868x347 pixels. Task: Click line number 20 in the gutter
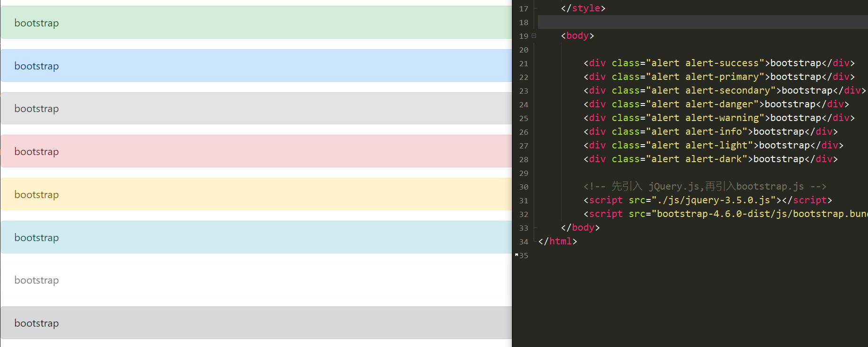[x=524, y=50]
